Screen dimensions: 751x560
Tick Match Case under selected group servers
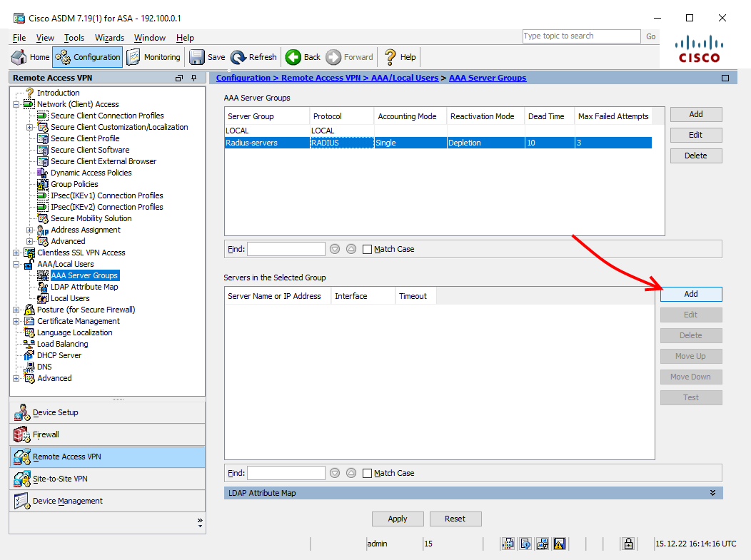click(x=368, y=473)
